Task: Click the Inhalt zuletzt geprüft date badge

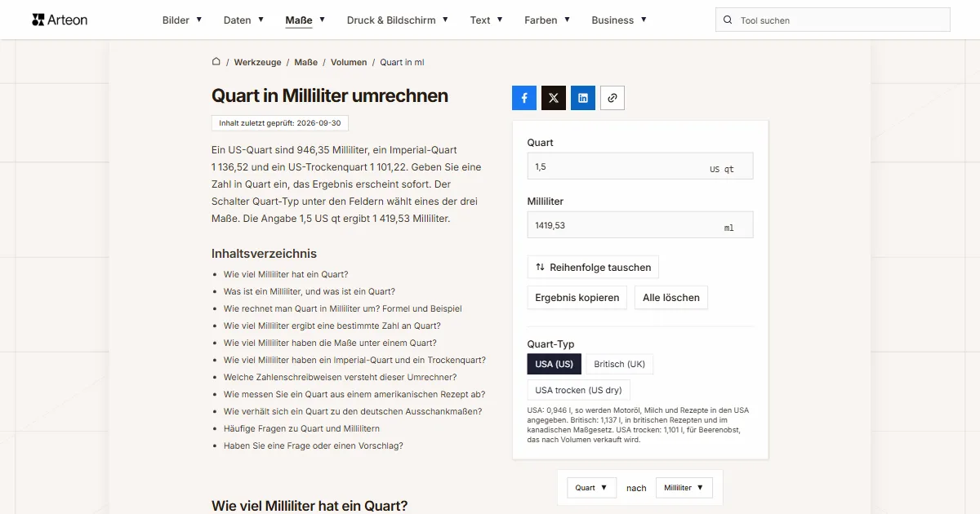Action: coord(280,123)
